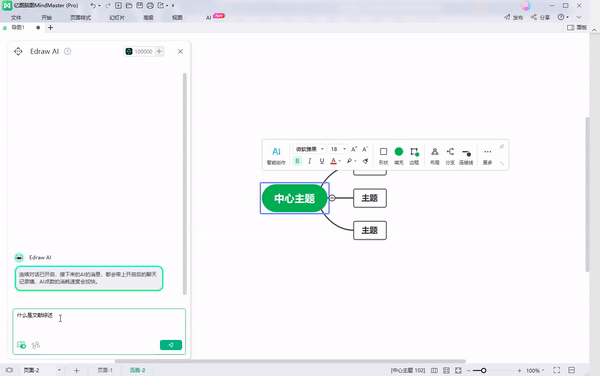
Task: Click the increase font size icon
Action: [x=354, y=149]
